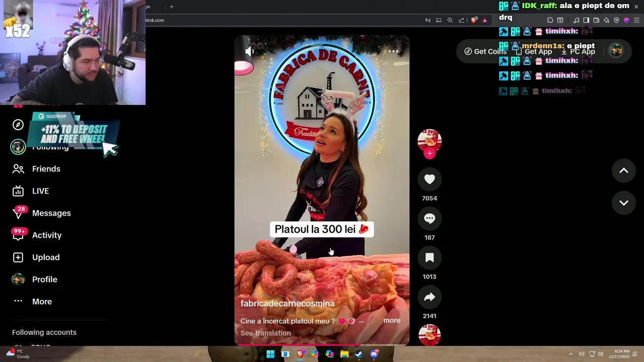The image size is (644, 362).
Task: Click the Activity icon with 99+ badge
Action: 18,234
